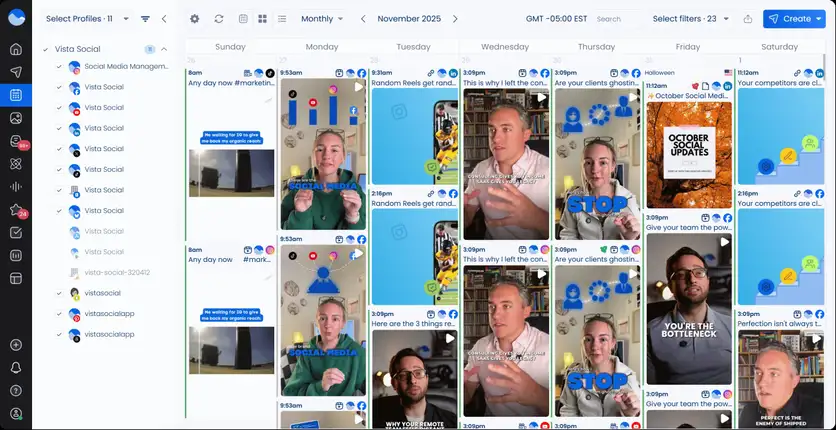The height and width of the screenshot is (430, 836).
Task: Open the notifications bell in sidebar
Action: tap(16, 367)
